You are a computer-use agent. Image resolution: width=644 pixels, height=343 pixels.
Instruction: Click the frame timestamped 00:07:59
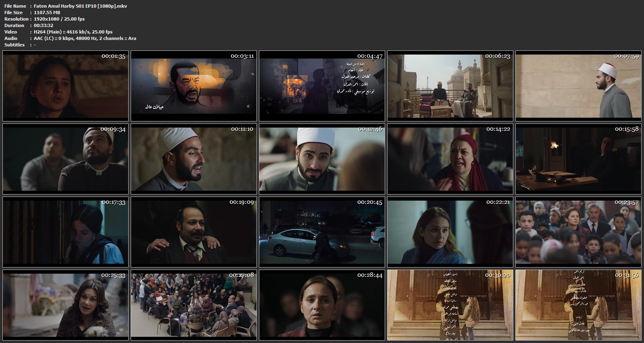point(578,86)
